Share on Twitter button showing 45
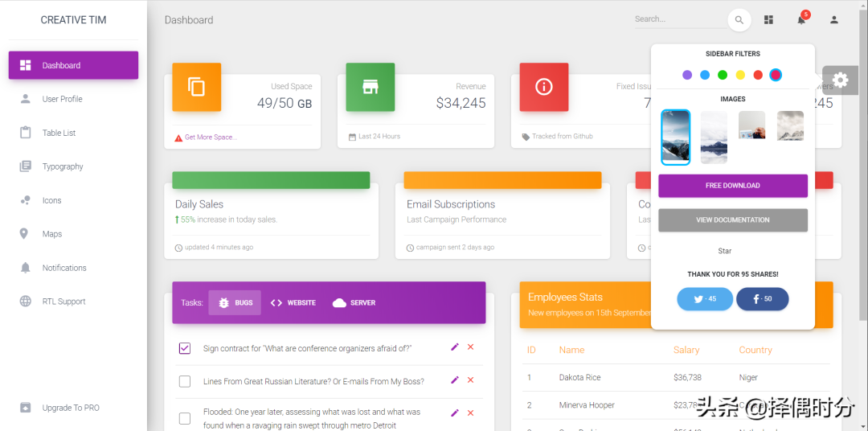This screenshot has width=868, height=431. pyautogui.click(x=705, y=299)
